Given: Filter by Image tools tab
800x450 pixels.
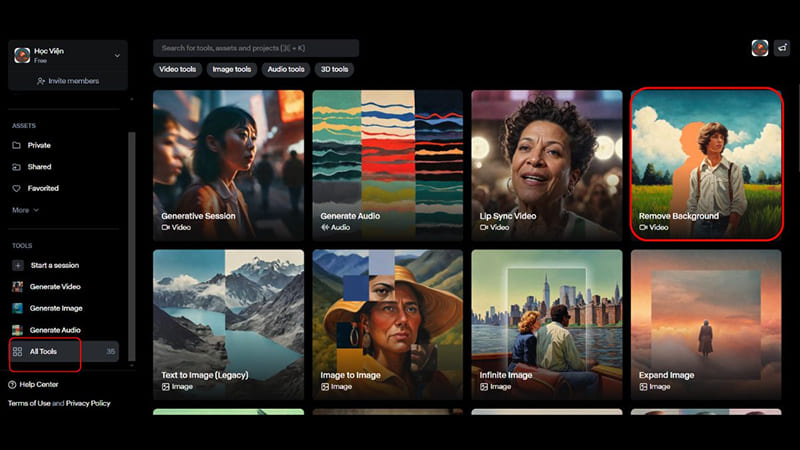Looking at the screenshot, I should click(x=232, y=69).
